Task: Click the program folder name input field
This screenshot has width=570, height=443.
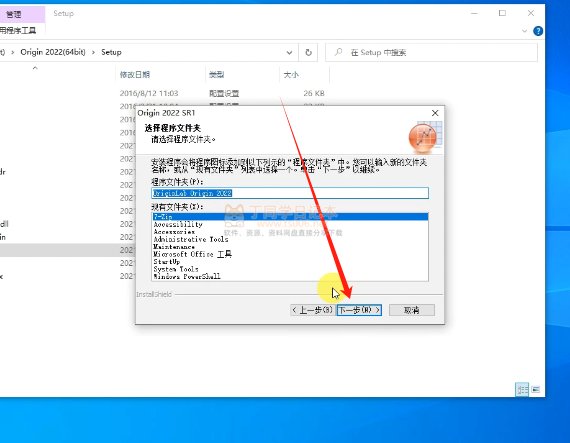Action: click(290, 193)
